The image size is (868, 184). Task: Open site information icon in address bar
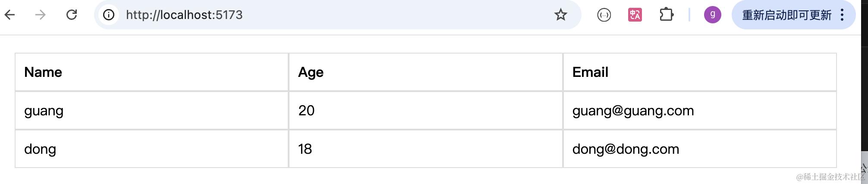coord(109,15)
